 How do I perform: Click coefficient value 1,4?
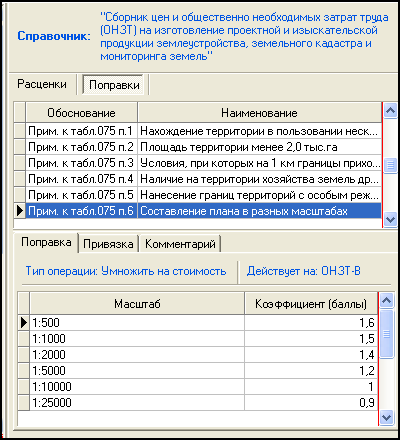pos(311,355)
